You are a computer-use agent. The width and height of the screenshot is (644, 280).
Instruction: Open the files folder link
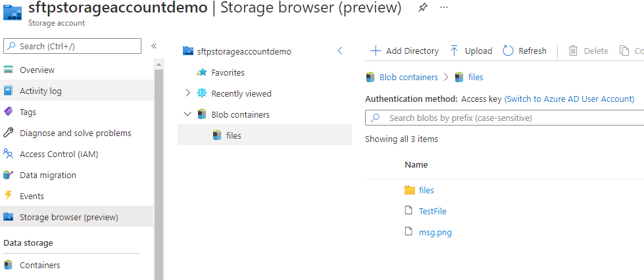coord(426,190)
